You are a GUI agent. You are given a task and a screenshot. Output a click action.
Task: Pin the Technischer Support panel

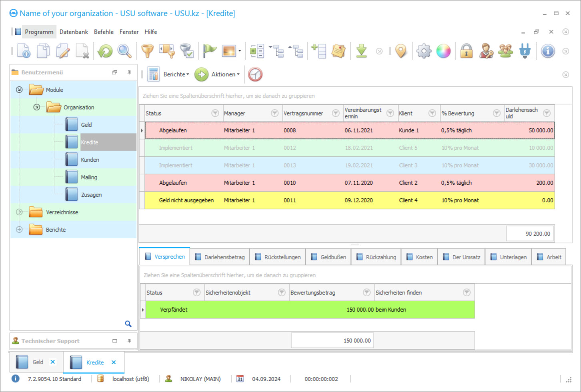[x=129, y=341]
